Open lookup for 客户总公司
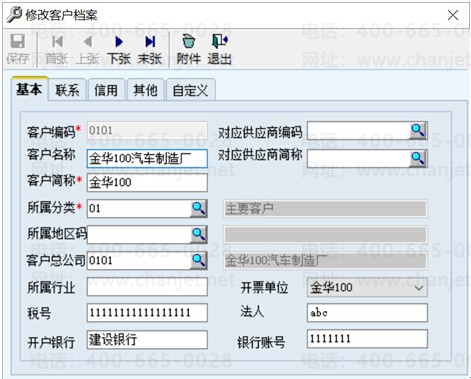The image size is (471, 379). coord(199,260)
